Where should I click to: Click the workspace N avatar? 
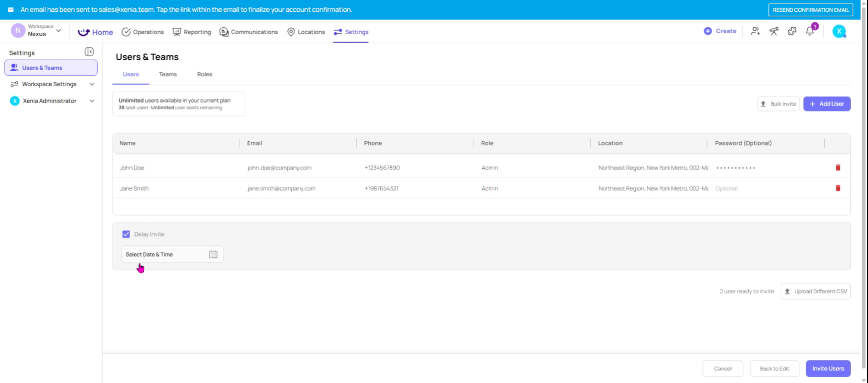(18, 31)
